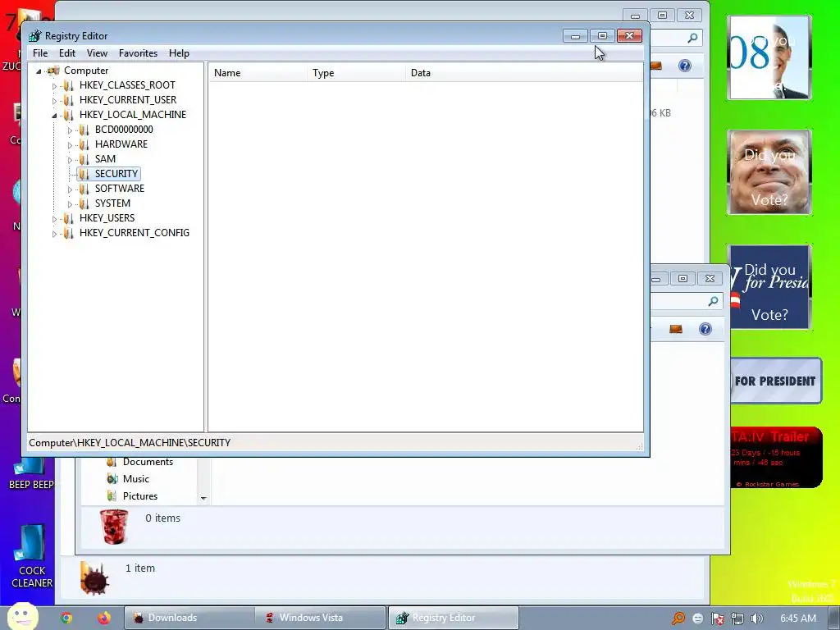This screenshot has height=630, width=840.
Task: Click the SYSTEM folder icon
Action: tap(84, 203)
